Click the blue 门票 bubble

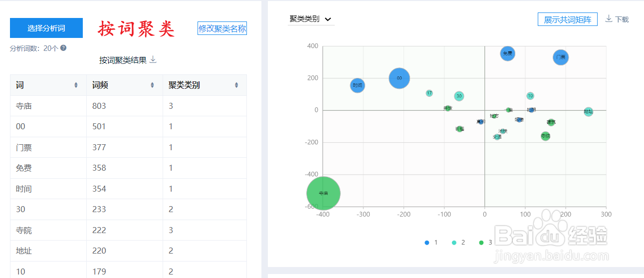pyautogui.click(x=561, y=57)
